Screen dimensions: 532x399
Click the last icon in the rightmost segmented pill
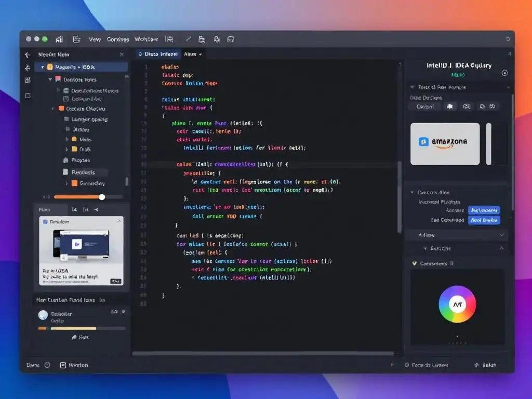pos(493,107)
